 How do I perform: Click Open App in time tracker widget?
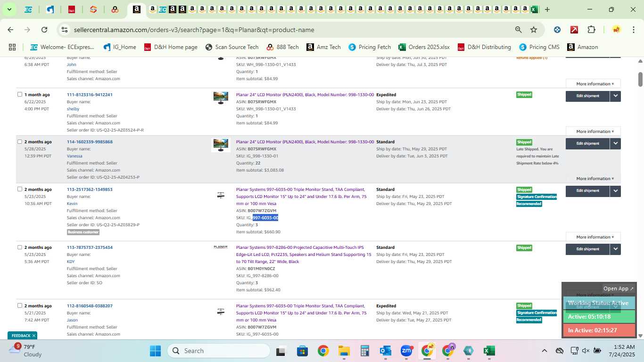tap(619, 288)
